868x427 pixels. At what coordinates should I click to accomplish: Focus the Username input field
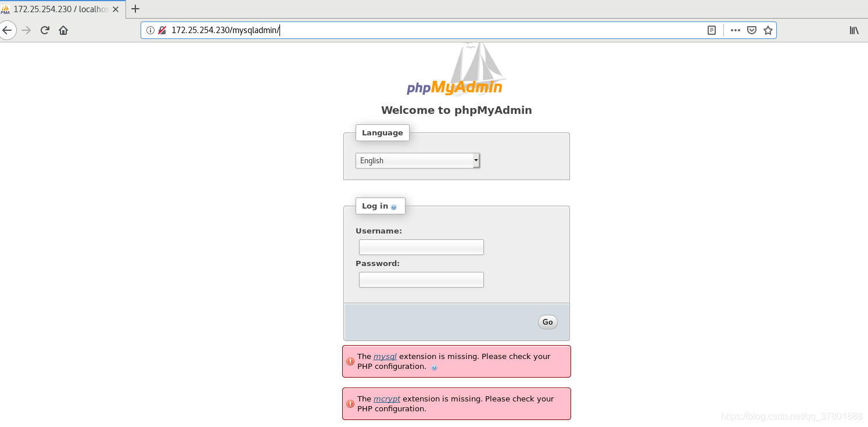pos(421,247)
